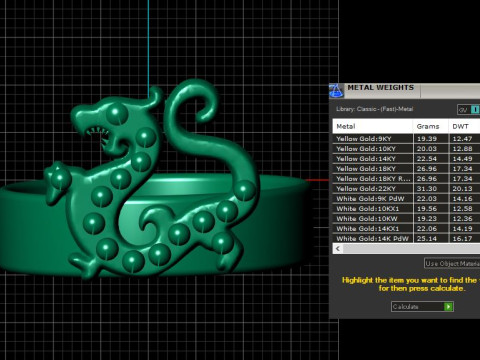Viewport: 480px width, 360px height.
Task: Click the Library: Classic - (Fast)-Metal label
Action: pos(375,109)
